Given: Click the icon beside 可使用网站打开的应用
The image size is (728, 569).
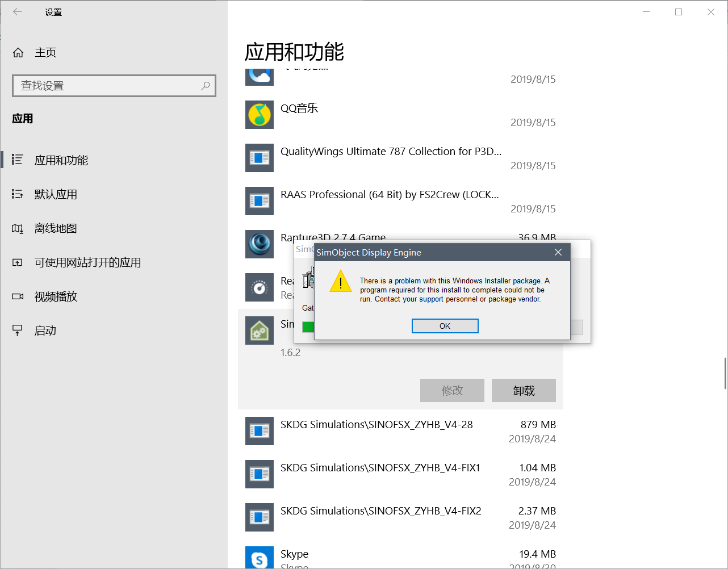Looking at the screenshot, I should [18, 262].
